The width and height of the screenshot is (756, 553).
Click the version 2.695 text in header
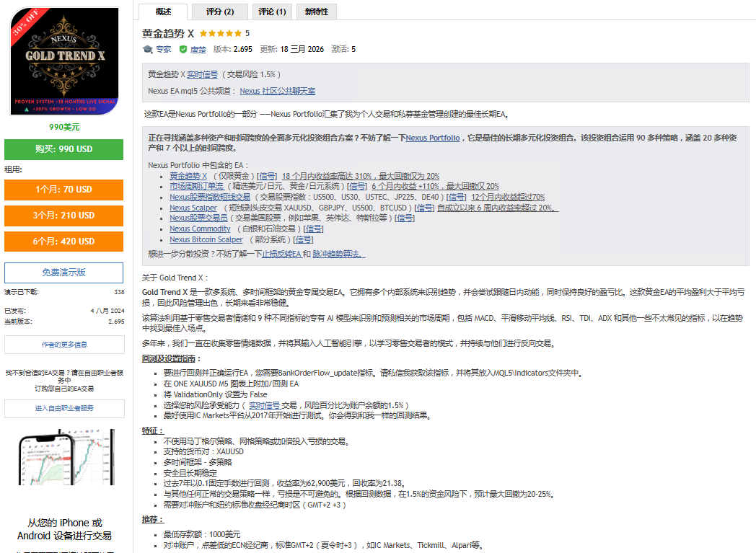tap(242, 49)
